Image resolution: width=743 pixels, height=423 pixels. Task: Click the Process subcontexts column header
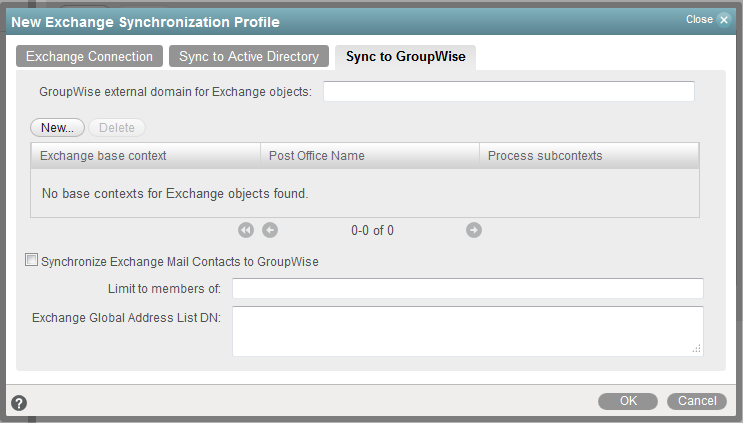click(589, 155)
